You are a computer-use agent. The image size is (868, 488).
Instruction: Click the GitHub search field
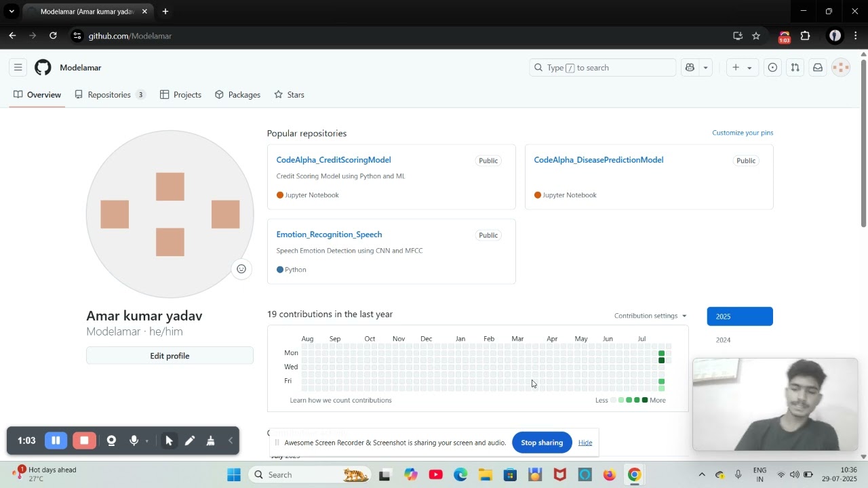(x=602, y=67)
